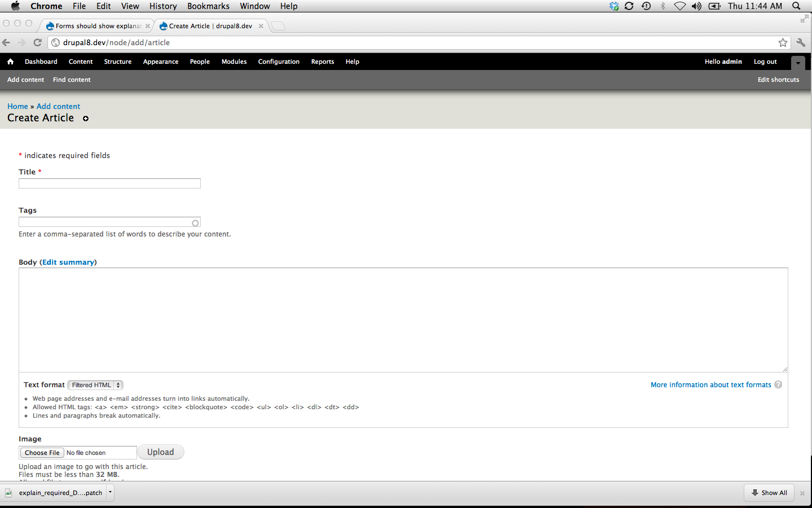Open the volume icon in the menu bar
The width and height of the screenshot is (812, 508).
[696, 6]
